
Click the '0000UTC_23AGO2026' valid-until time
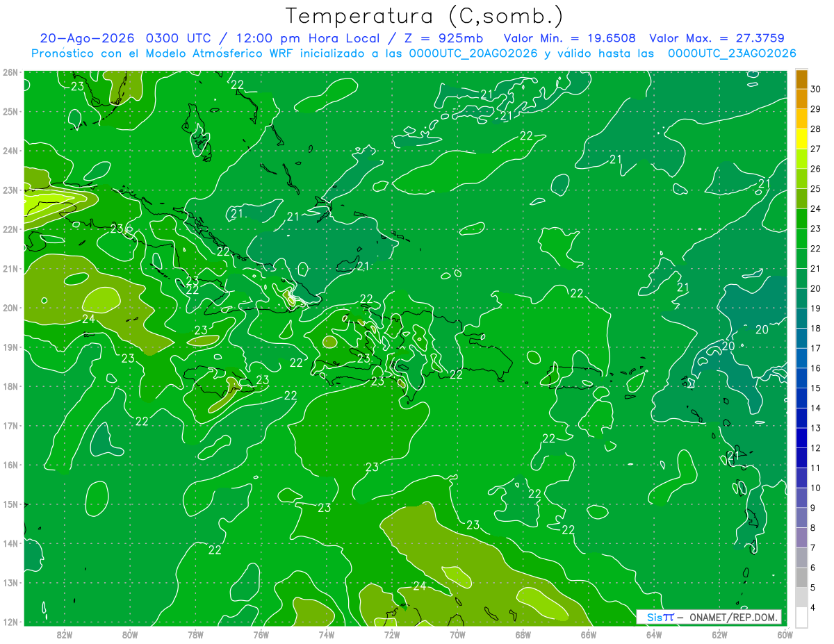(x=732, y=53)
